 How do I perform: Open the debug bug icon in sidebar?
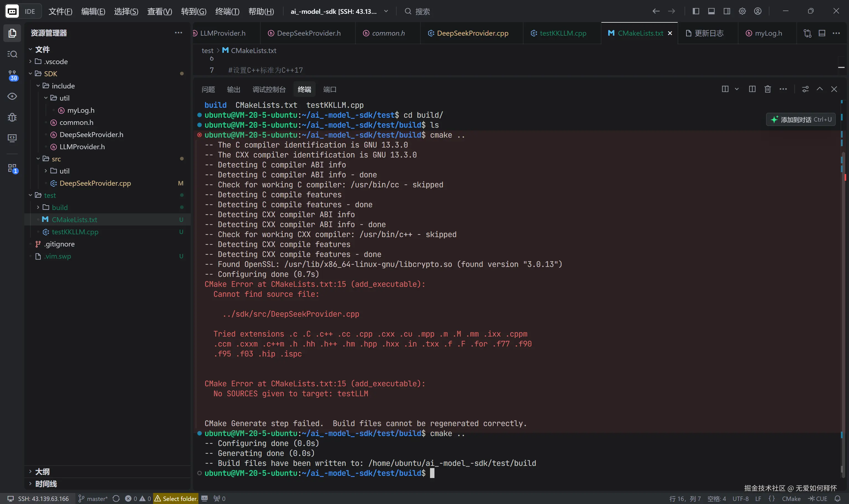click(12, 117)
